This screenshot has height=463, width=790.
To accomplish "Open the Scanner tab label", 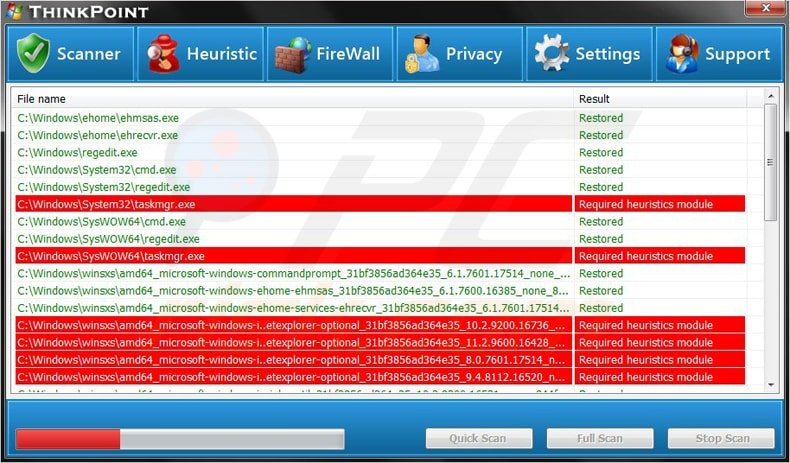I will 89,54.
